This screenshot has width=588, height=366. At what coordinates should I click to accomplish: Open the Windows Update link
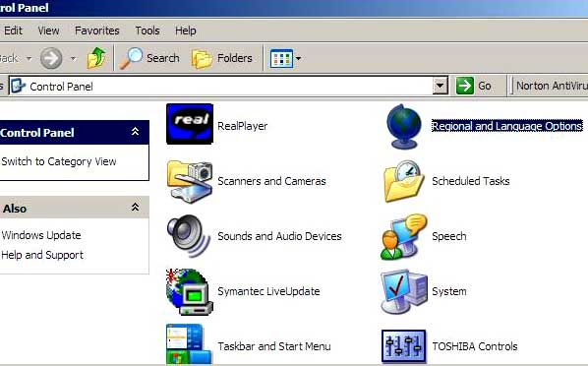(41, 235)
